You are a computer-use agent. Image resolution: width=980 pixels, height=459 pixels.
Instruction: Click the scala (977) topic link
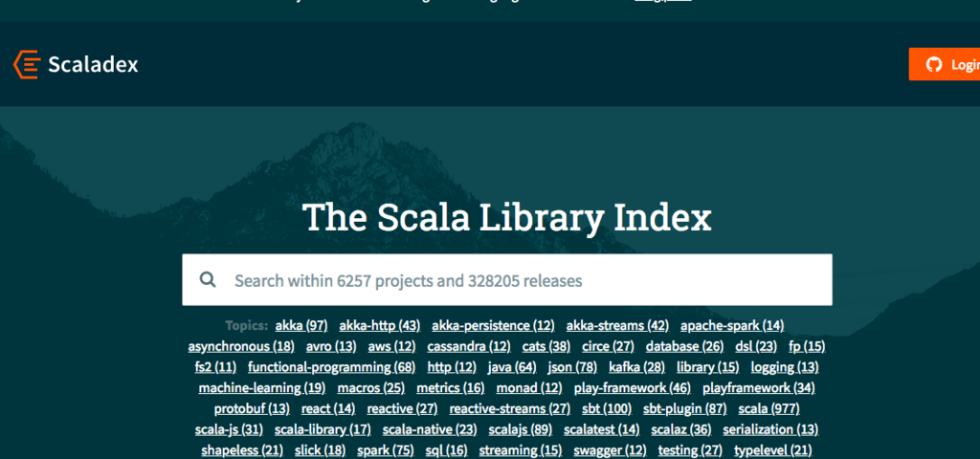point(769,408)
